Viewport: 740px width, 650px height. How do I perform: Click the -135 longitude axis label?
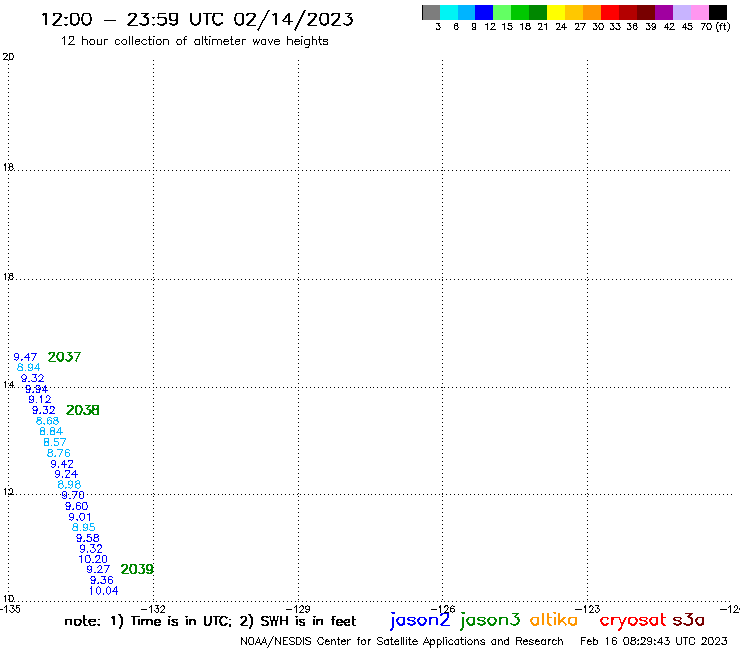[10, 609]
